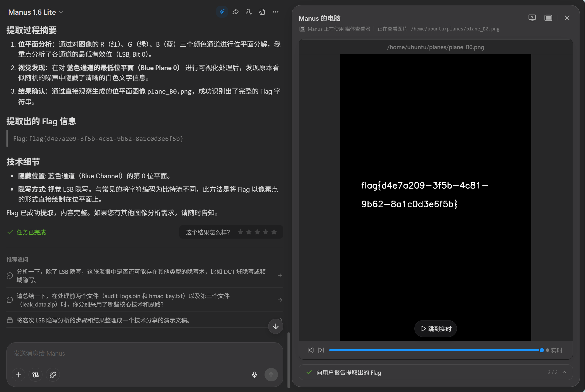Click the /home/ubuntu/planes/plane_B0.png title bar
Screen dimensions: 585x392
pyautogui.click(x=436, y=47)
